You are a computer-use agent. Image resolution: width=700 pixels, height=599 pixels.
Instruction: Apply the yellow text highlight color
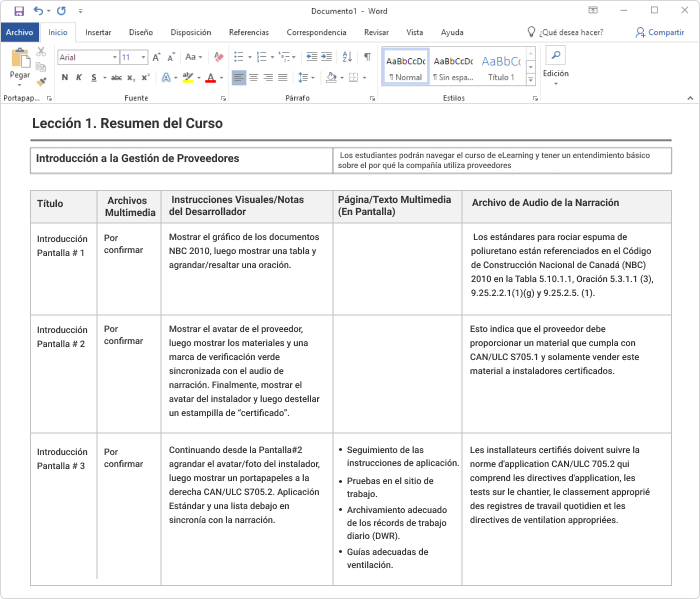click(x=188, y=78)
